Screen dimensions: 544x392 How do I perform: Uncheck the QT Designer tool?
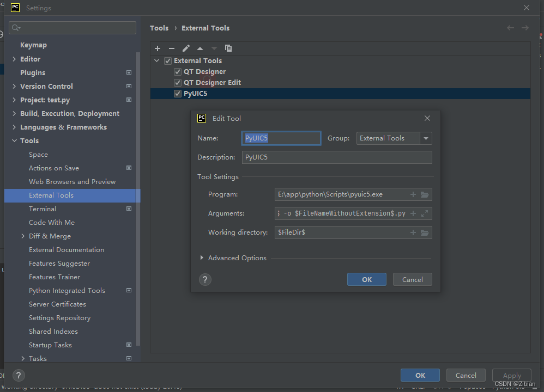click(178, 71)
